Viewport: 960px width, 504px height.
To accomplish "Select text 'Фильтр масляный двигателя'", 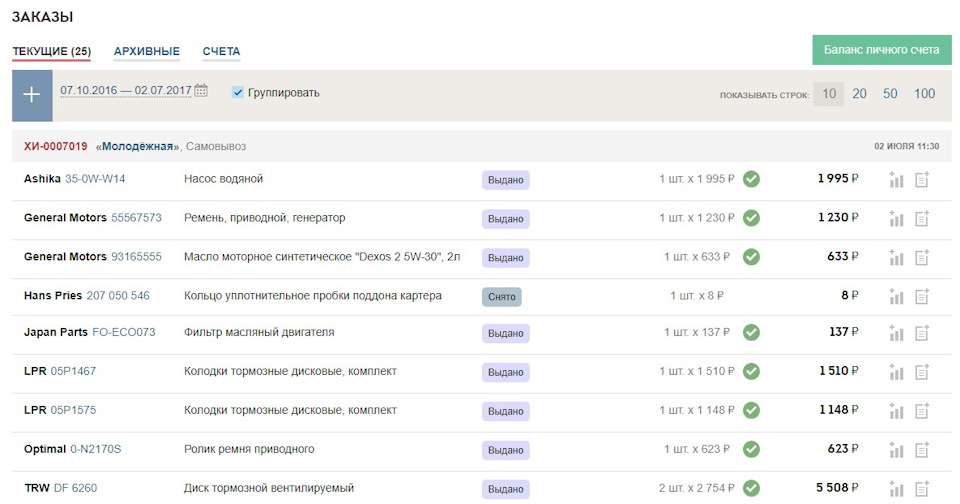I will 259,333.
